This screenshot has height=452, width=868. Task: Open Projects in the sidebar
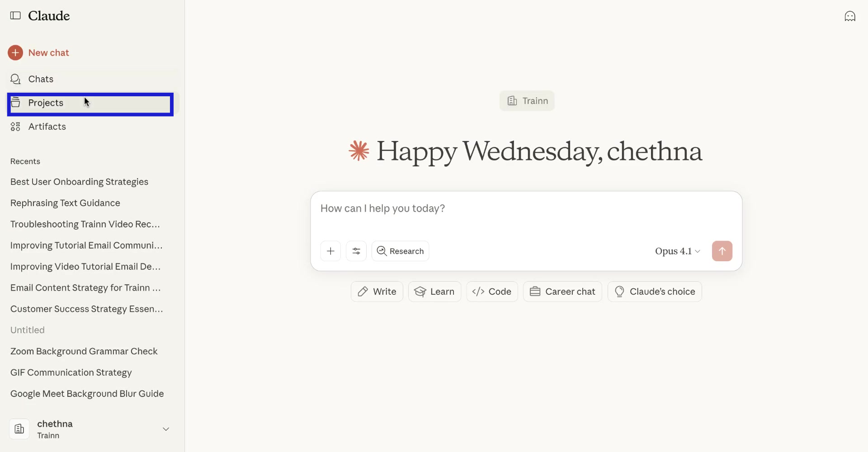coord(46,103)
